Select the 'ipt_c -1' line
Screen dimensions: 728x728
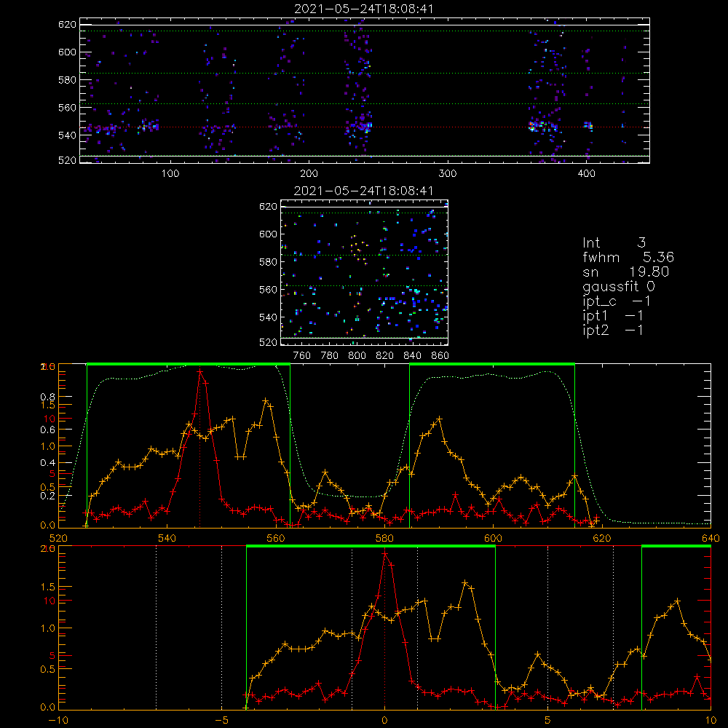tap(617, 301)
